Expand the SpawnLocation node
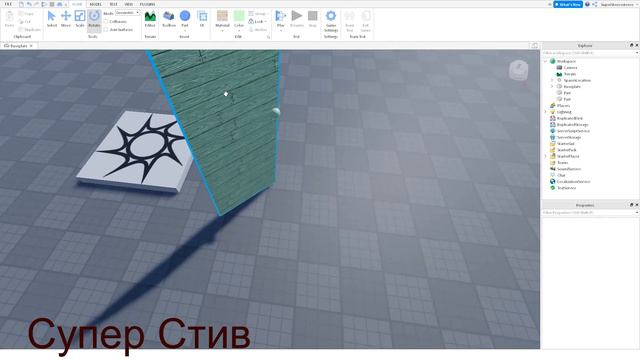This screenshot has width=640, height=360. [x=552, y=80]
